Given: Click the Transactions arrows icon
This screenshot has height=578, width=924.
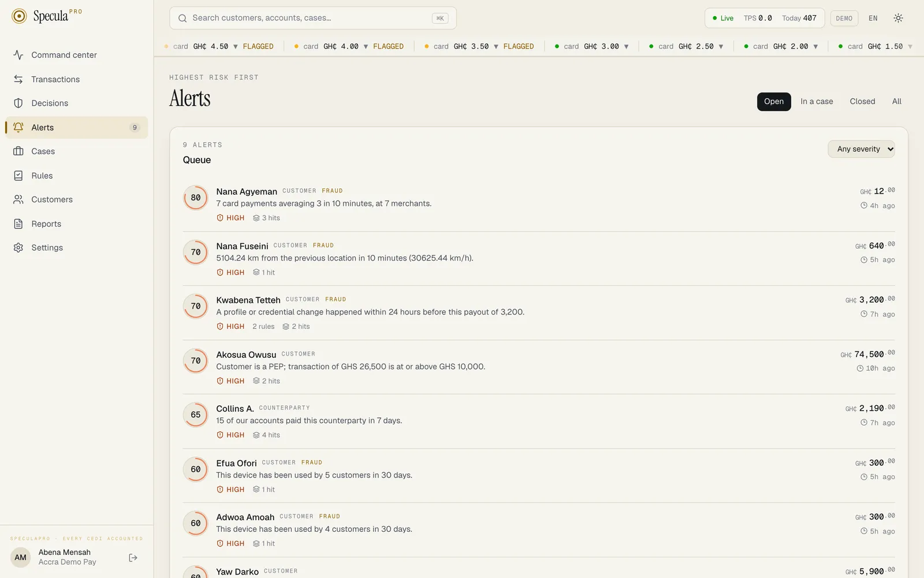Looking at the screenshot, I should 18,79.
